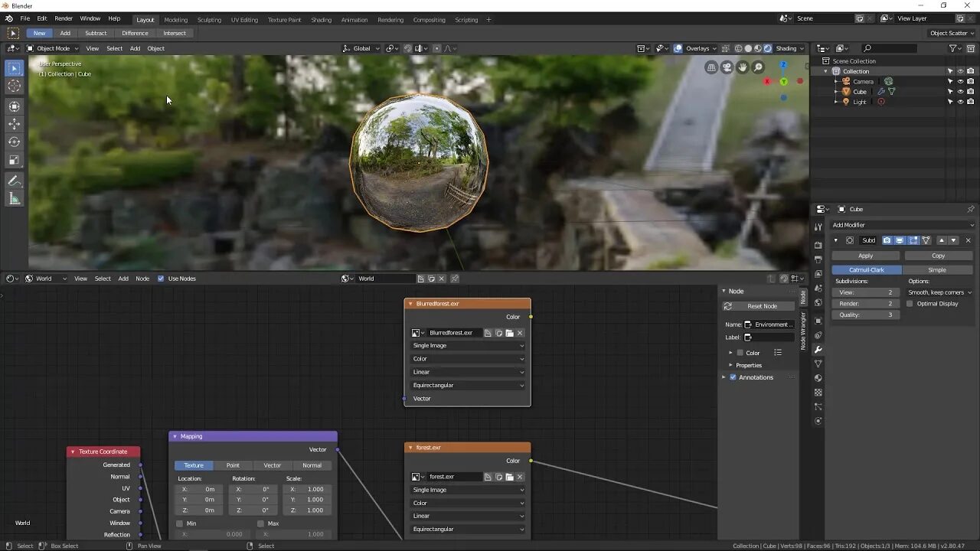The height and width of the screenshot is (551, 980).
Task: Toggle the Annotations checkbox
Action: (733, 377)
